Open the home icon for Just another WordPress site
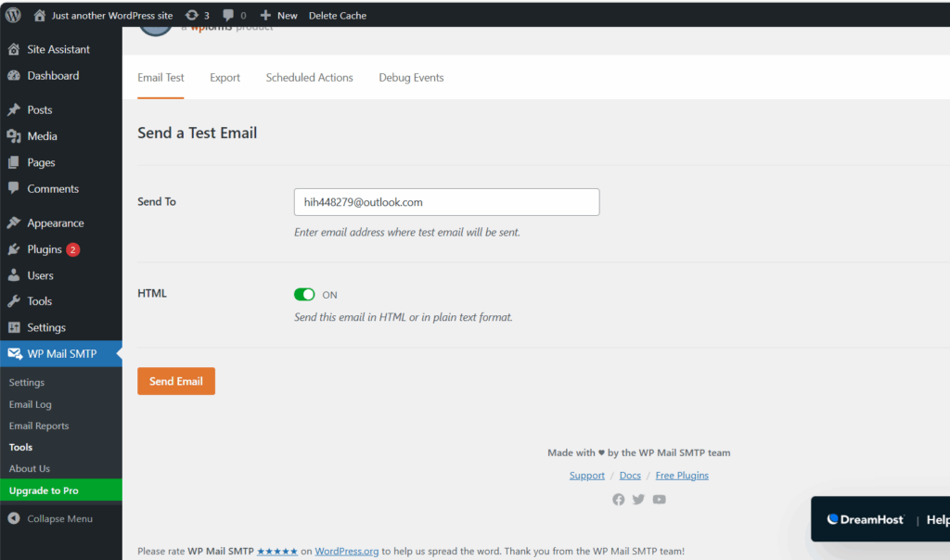Image resolution: width=950 pixels, height=560 pixels. [39, 15]
